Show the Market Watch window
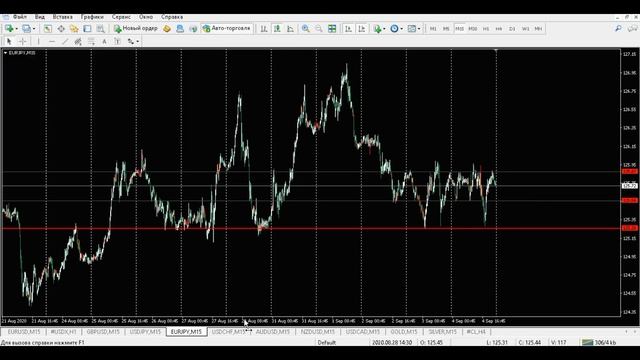Screen dimensions: 640x360 click(x=48, y=29)
